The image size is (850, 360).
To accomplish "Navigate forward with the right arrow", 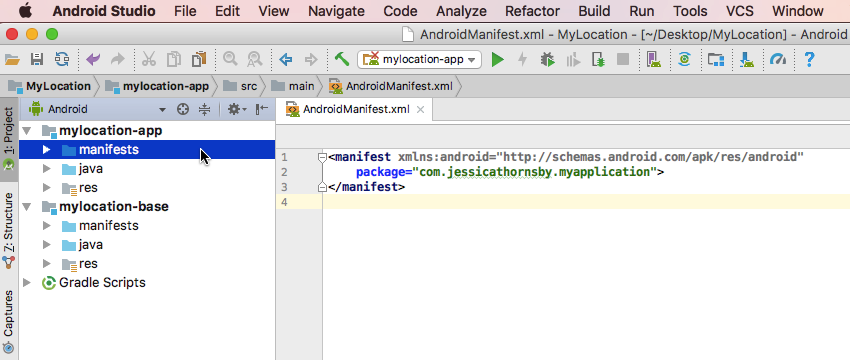I will (x=311, y=59).
